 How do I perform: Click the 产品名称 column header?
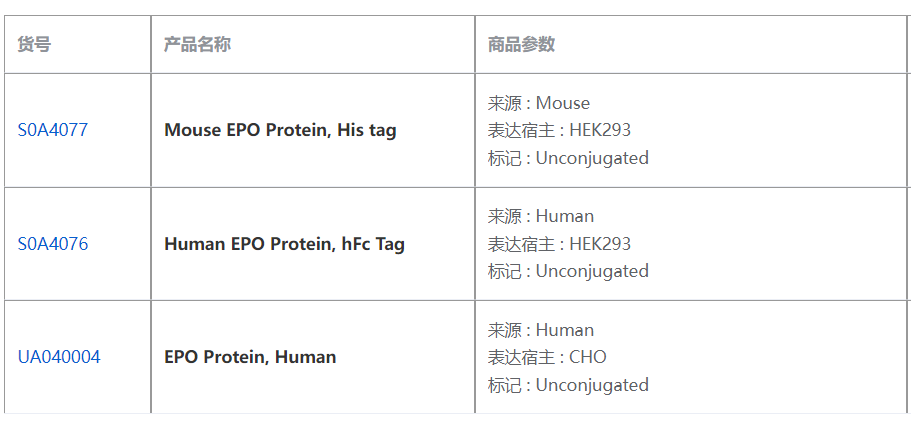point(197,44)
